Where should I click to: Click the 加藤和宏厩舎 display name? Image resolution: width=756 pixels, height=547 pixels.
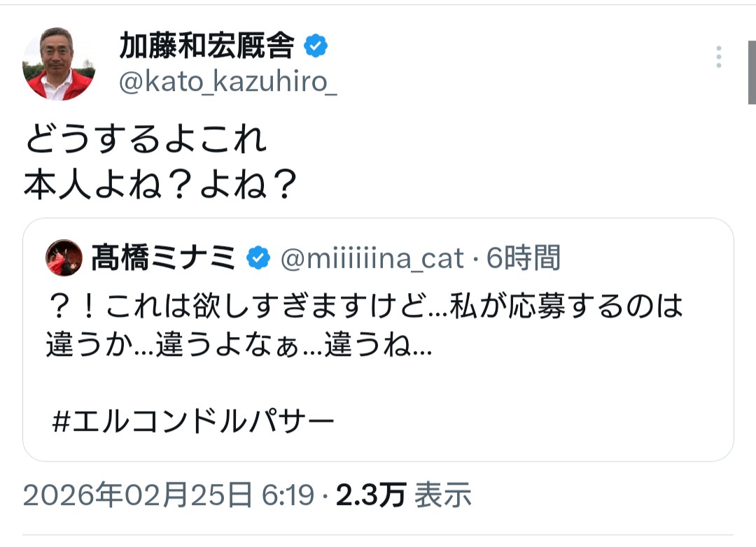206,47
